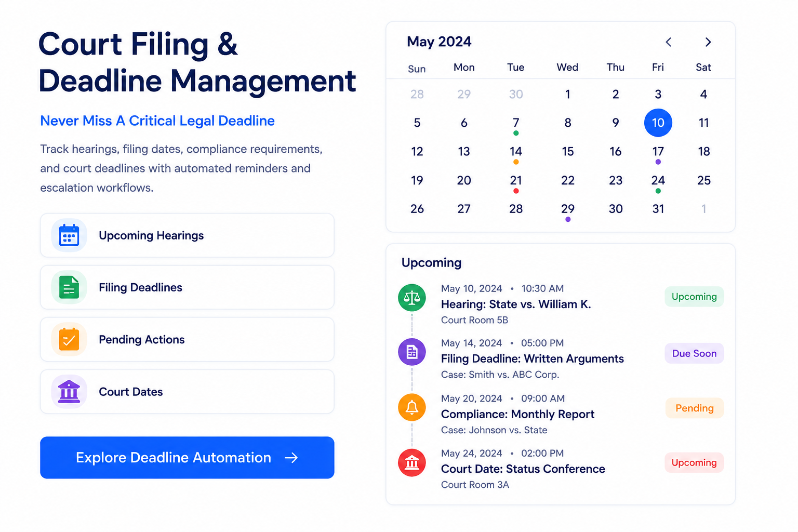Open the Court Dates card
Viewport: 798px width, 532px height.
tap(187, 392)
